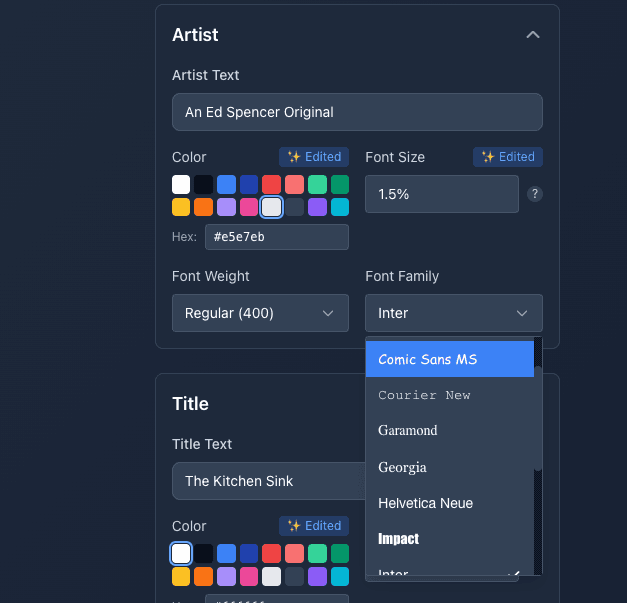
Task: Choose Helvetica Neue from font list
Action: click(x=450, y=503)
